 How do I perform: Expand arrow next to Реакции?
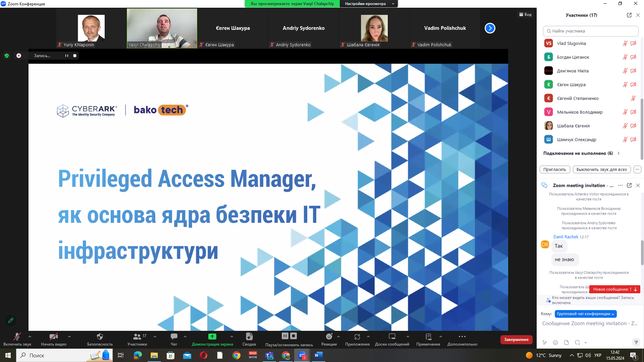338,337
